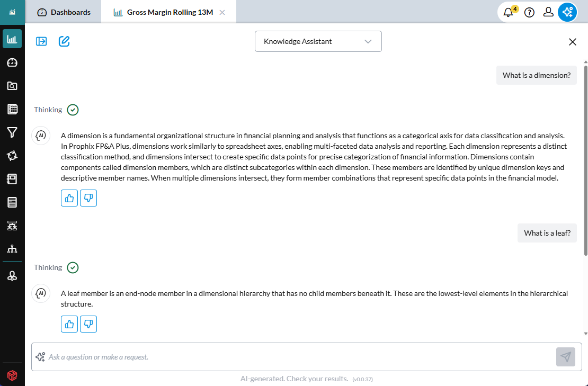
Task: Open the Knowledge Assistant dropdown
Action: pos(318,41)
